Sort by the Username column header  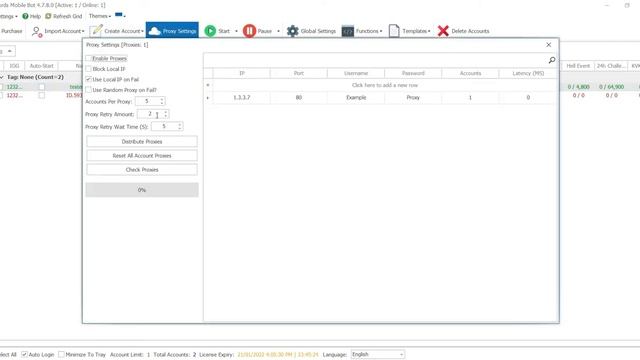tap(356, 73)
